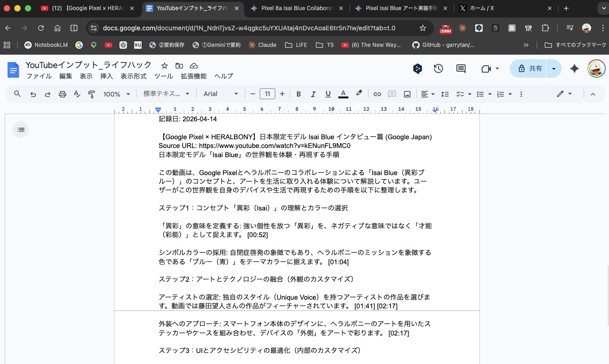Screen dimensions: 609x364
Task: Toggle italic formatting
Action: [313, 94]
